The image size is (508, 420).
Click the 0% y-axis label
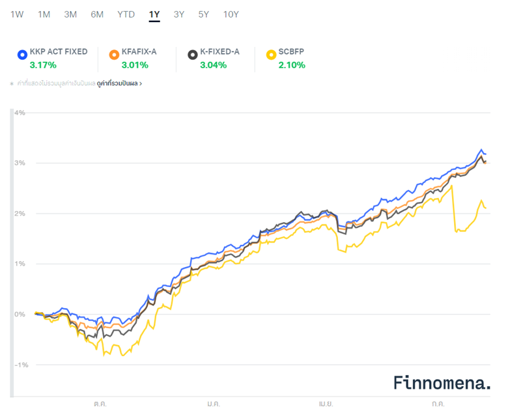pos(20,314)
